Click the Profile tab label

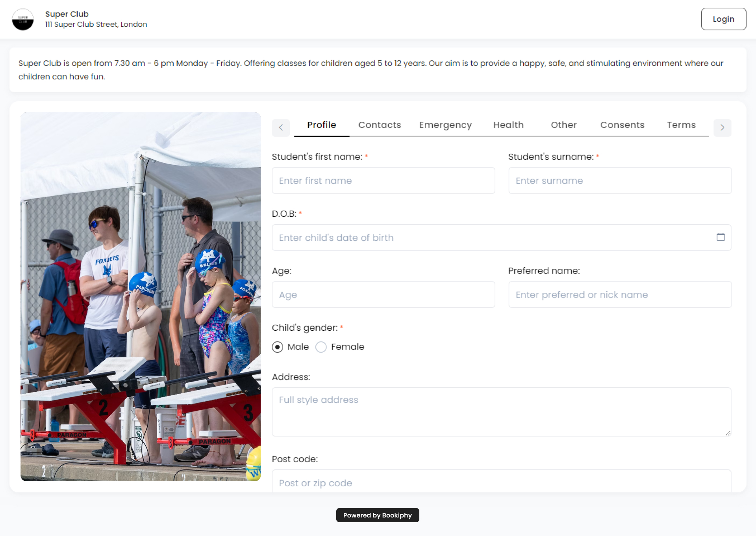321,125
